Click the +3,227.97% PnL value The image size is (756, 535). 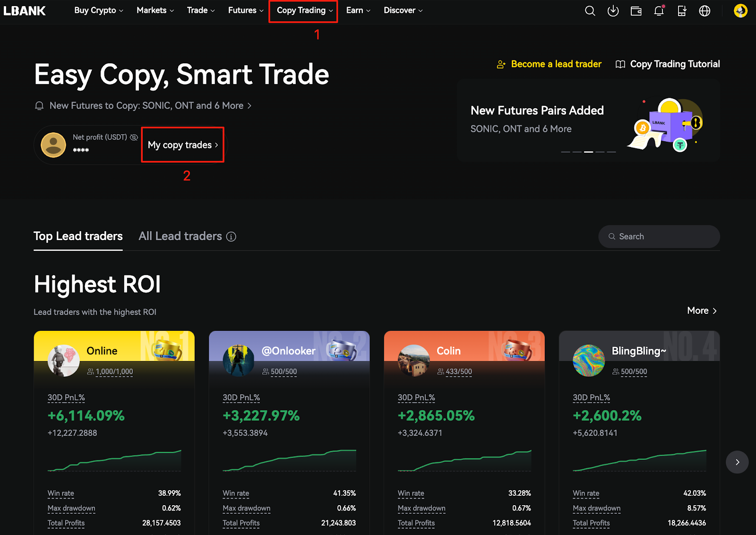(261, 416)
